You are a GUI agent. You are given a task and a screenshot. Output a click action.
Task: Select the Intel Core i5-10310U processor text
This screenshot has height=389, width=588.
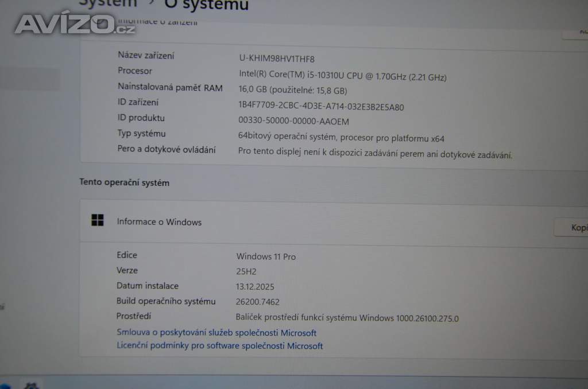(x=342, y=76)
